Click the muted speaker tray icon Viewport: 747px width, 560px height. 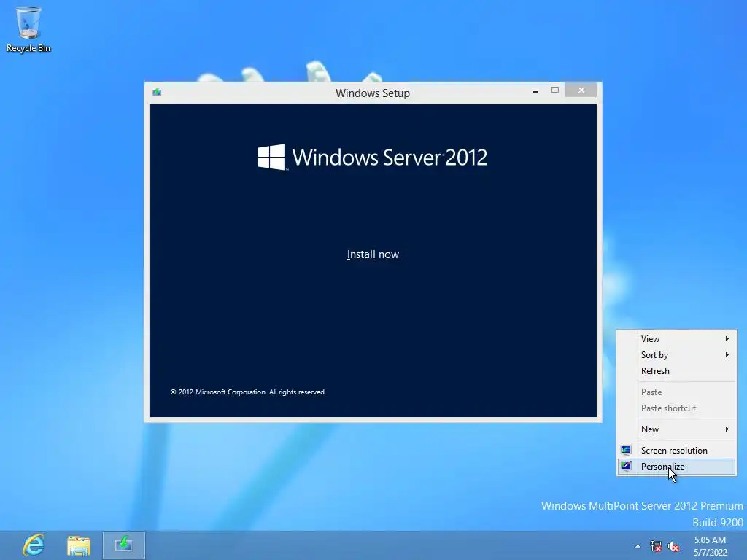click(673, 546)
